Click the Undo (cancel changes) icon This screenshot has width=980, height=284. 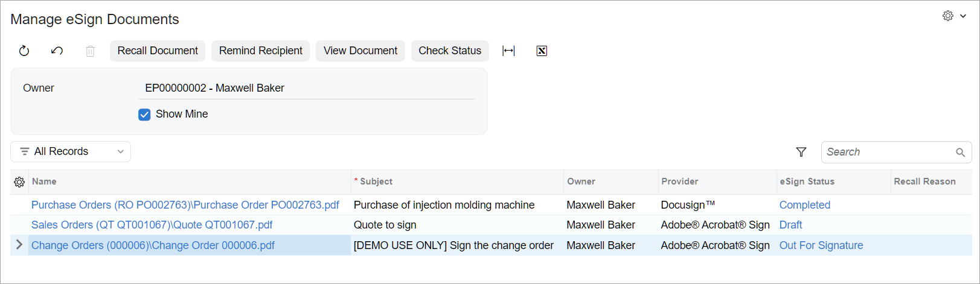click(57, 51)
